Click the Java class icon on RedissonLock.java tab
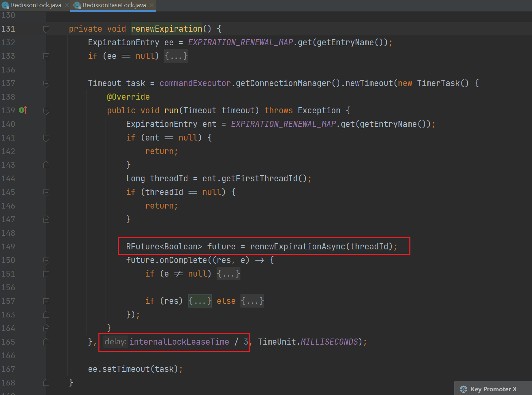Viewport: 532px width, 395px height. click(5, 5)
